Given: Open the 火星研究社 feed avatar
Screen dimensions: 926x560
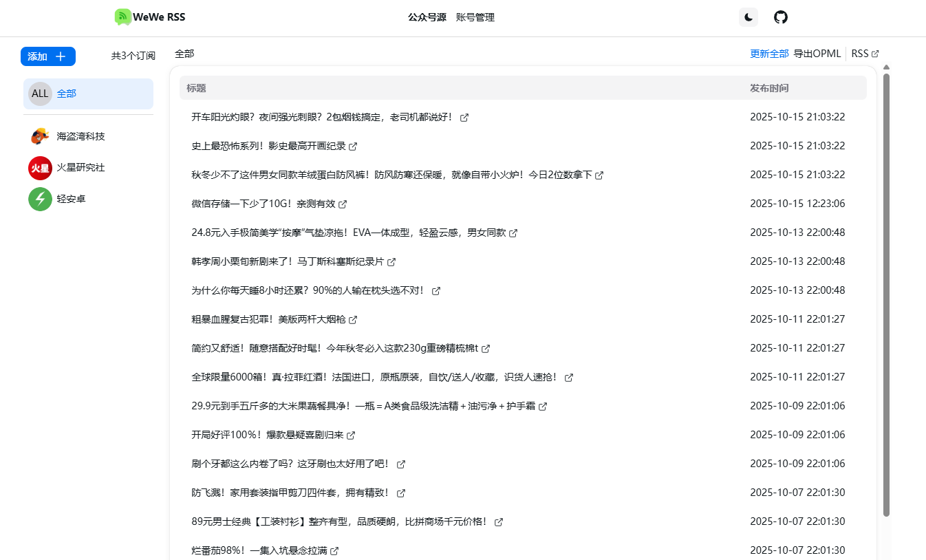Looking at the screenshot, I should [40, 168].
